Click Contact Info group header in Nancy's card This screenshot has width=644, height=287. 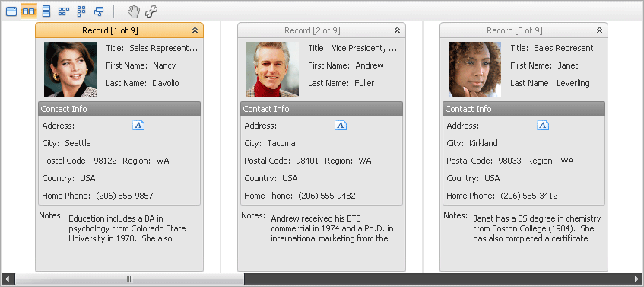[x=119, y=109]
